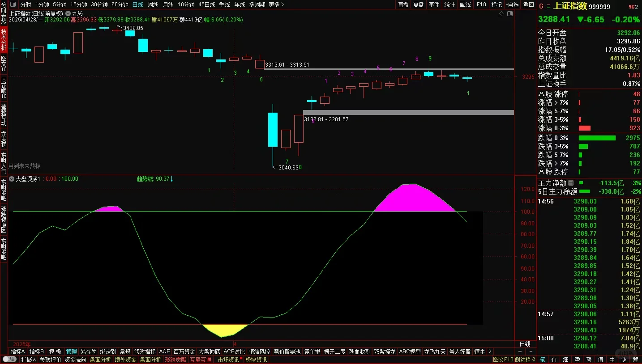Select the 大盘顶底 indicator tab

coord(210,351)
